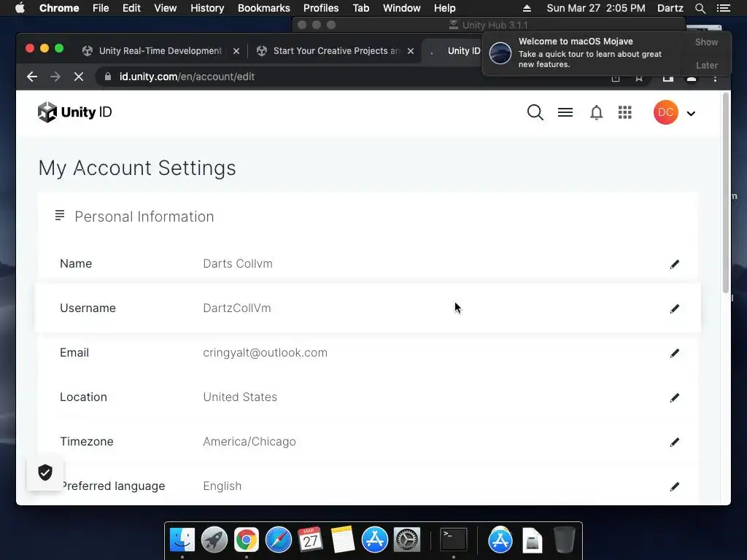The width and height of the screenshot is (747, 560).
Task: Open the Bookmarks menu
Action: pyautogui.click(x=264, y=8)
